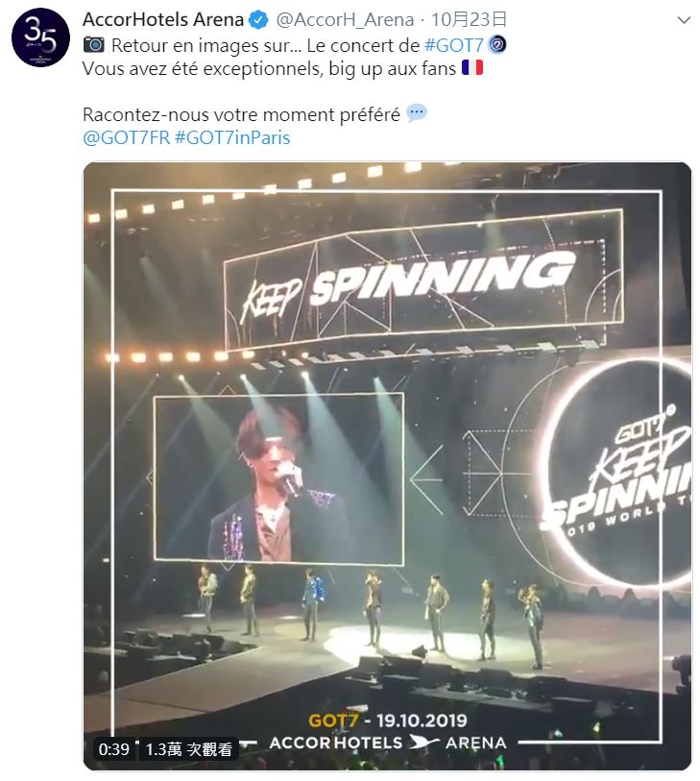Open the #GOT7 hashtag

point(453,44)
